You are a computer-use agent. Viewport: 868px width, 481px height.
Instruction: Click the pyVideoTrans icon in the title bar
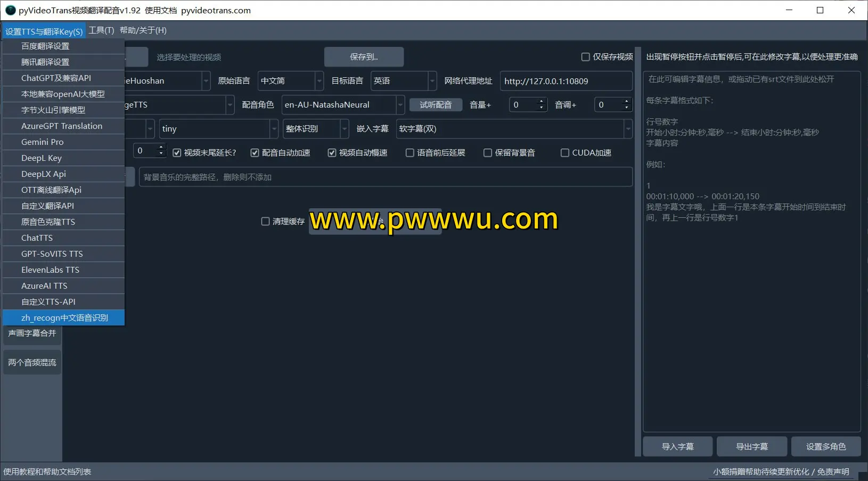[x=10, y=10]
